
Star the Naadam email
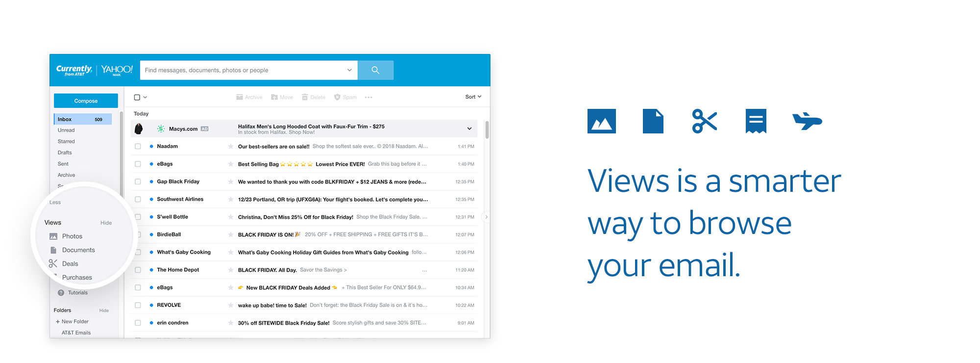pos(230,146)
